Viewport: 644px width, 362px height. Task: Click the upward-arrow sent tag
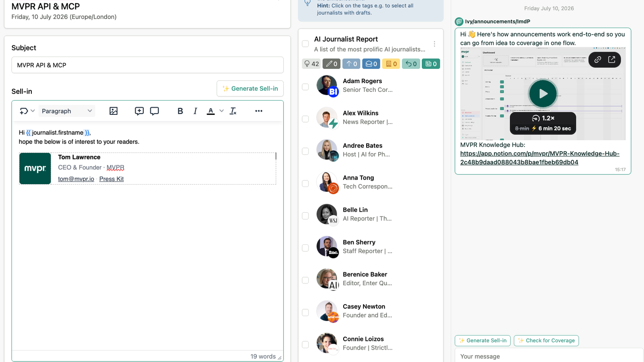click(x=351, y=64)
